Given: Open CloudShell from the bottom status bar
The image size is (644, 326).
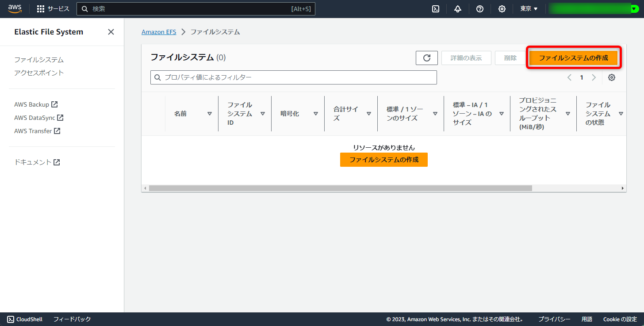Looking at the screenshot, I should [x=24, y=319].
